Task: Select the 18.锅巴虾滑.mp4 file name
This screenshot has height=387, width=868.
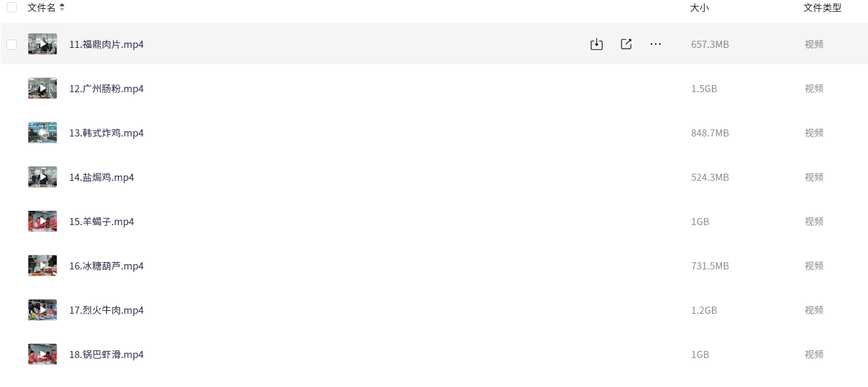Action: [x=106, y=355]
